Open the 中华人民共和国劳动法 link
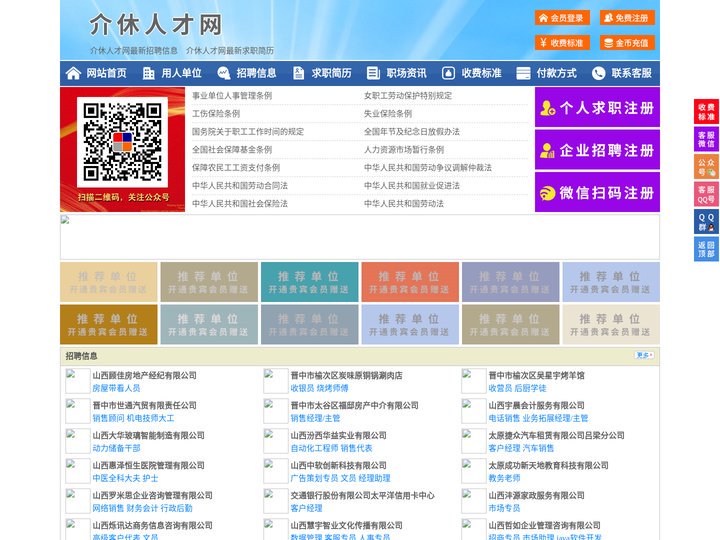The height and width of the screenshot is (540, 720). coord(404,203)
